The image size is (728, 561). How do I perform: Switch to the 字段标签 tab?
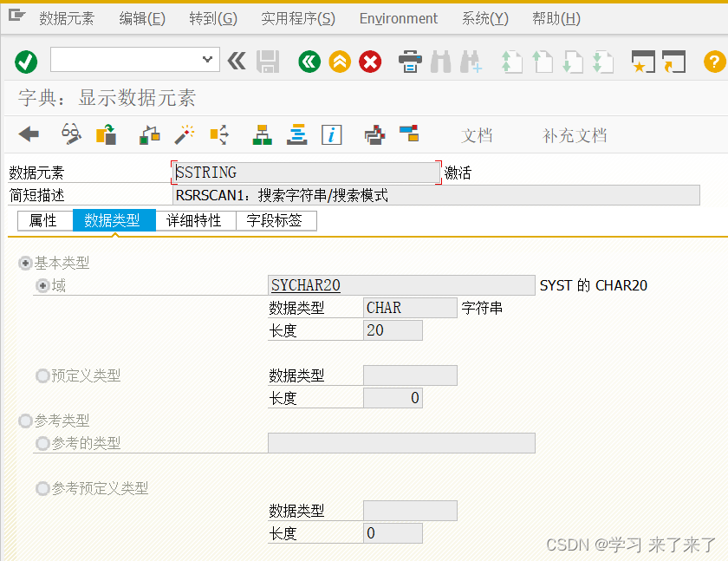pyautogui.click(x=276, y=220)
